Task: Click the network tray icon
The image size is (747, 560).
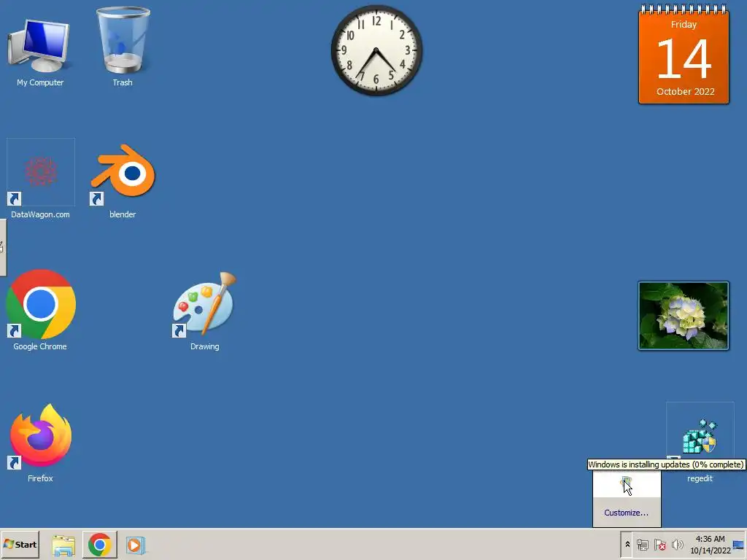Action: pyautogui.click(x=643, y=545)
